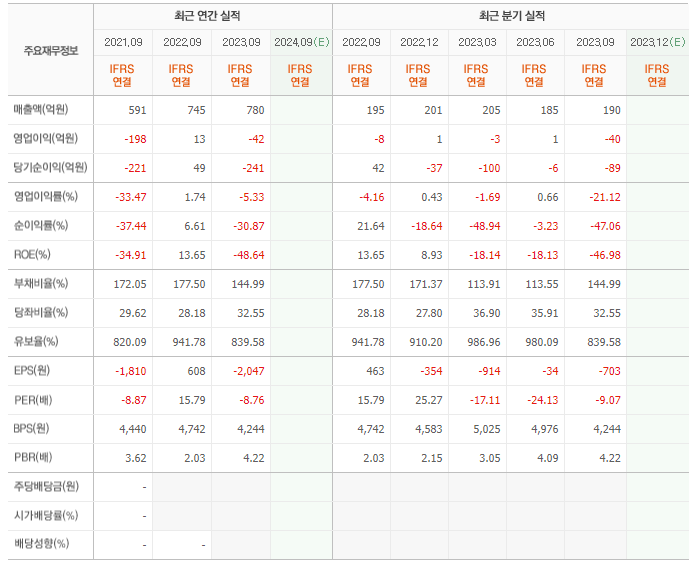Click the '주당배당금(원)' row label
This screenshot has height=565, width=695.
tap(46, 486)
